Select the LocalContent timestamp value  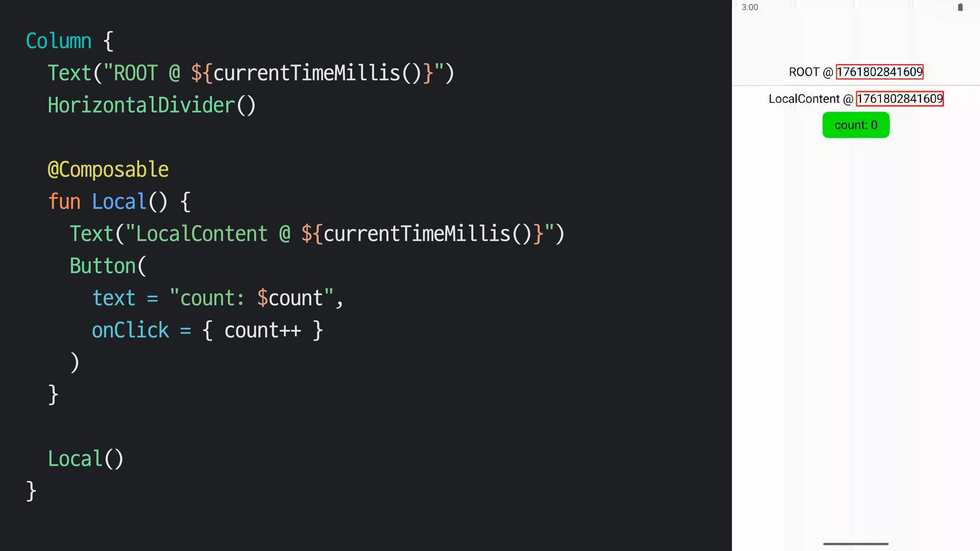[x=899, y=98]
